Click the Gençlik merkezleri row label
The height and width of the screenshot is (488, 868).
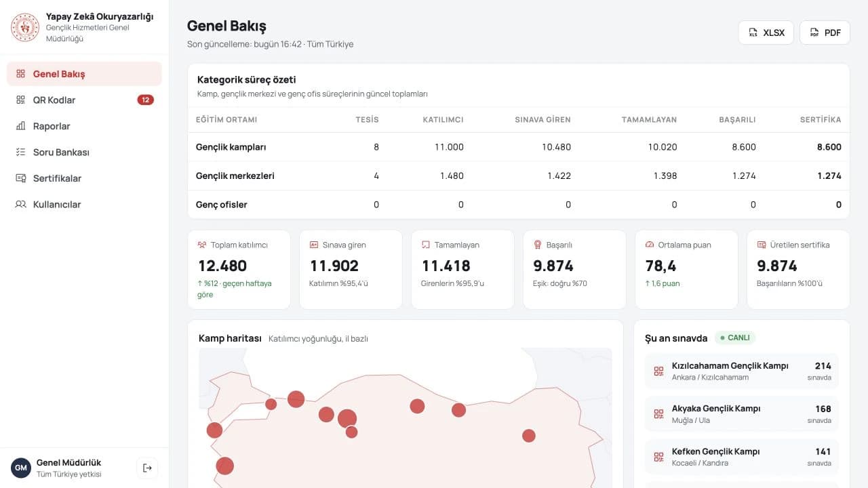[x=235, y=176]
